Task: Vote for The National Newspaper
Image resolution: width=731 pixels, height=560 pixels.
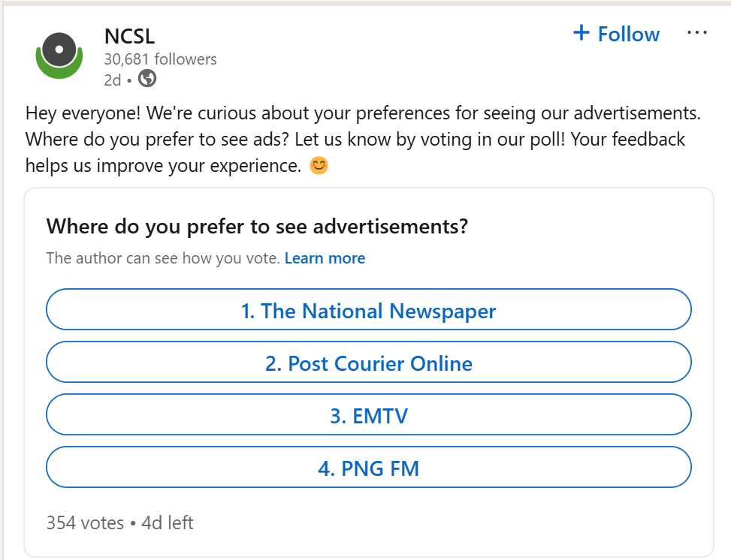Action: tap(369, 310)
